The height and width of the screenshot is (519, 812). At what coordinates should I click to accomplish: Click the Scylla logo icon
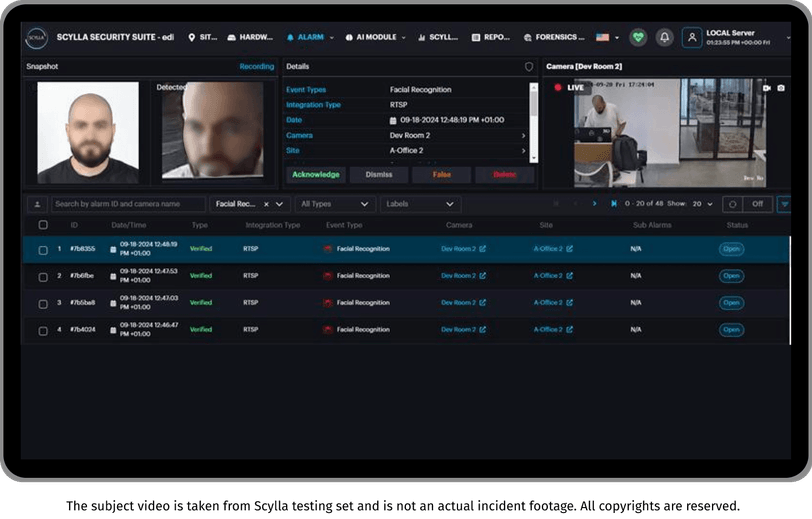[36, 38]
